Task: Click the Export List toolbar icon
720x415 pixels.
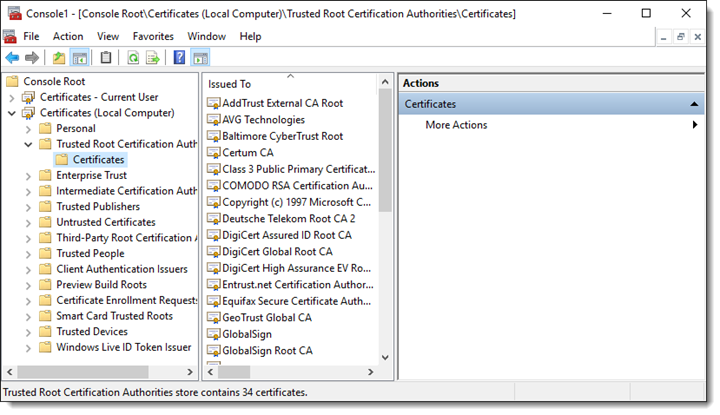Action: point(152,58)
